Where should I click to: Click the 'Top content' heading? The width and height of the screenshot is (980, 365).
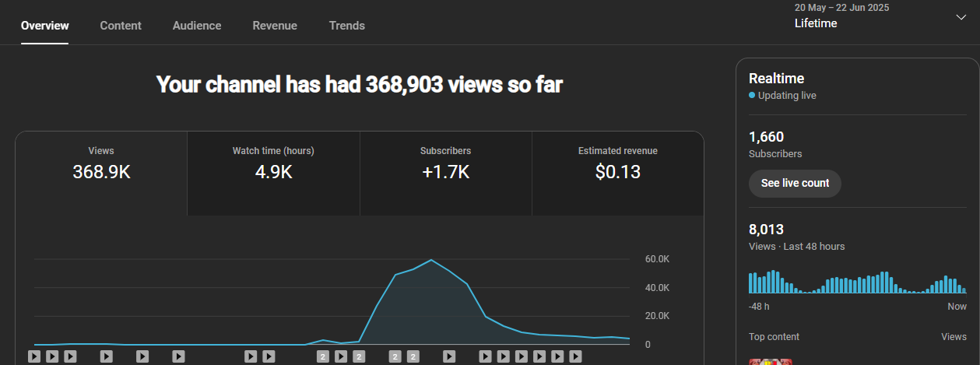tap(774, 337)
